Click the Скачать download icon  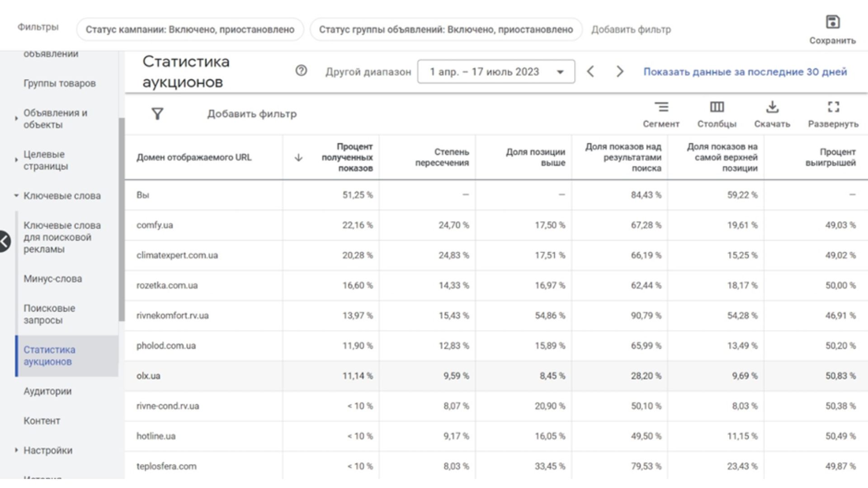pos(772,107)
